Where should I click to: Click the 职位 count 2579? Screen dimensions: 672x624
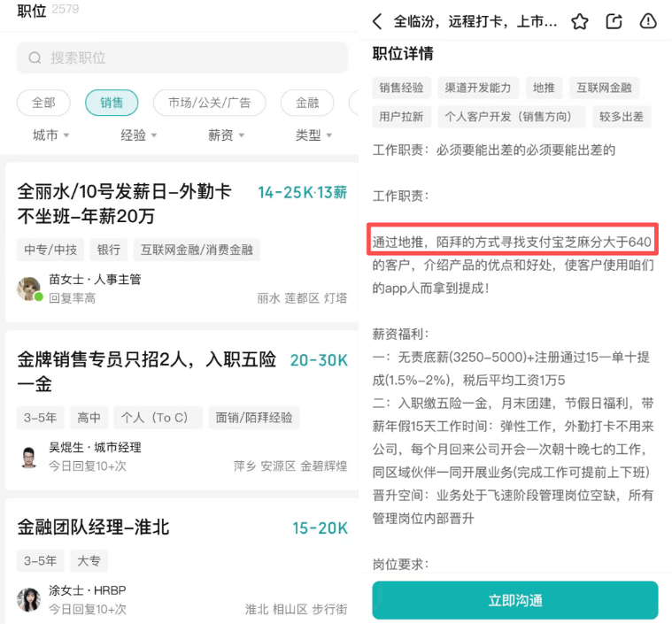click(66, 9)
